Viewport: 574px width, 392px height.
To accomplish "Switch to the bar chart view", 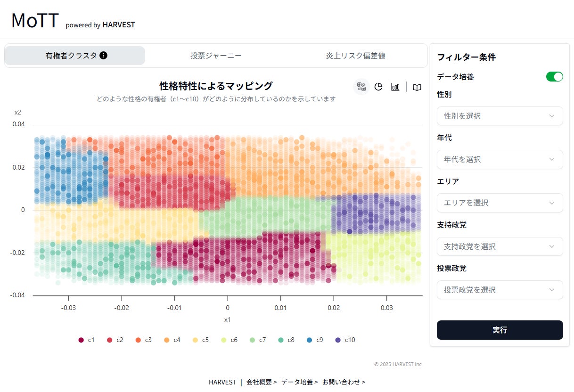I will (x=395, y=87).
